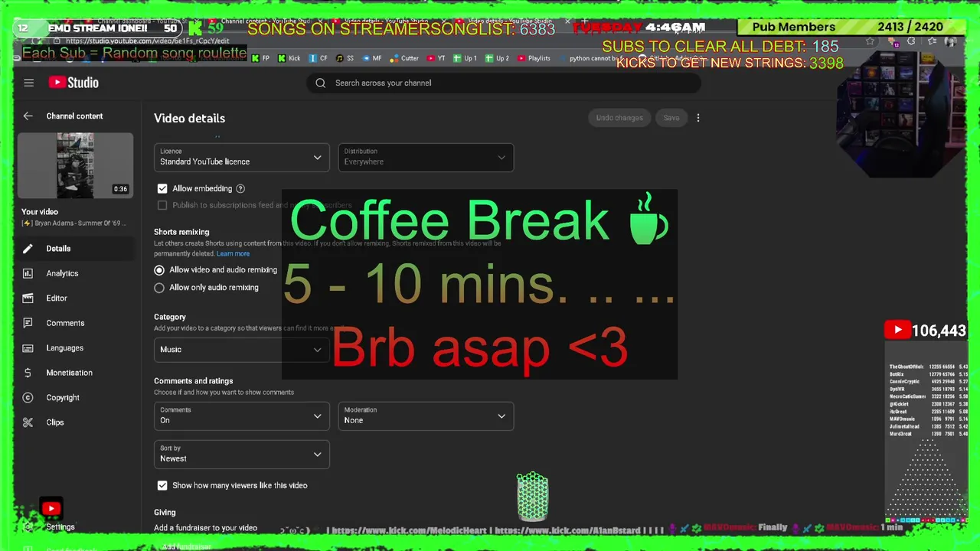Image resolution: width=980 pixels, height=551 pixels.
Task: Open the Details section via the pencil icon
Action: 28,249
